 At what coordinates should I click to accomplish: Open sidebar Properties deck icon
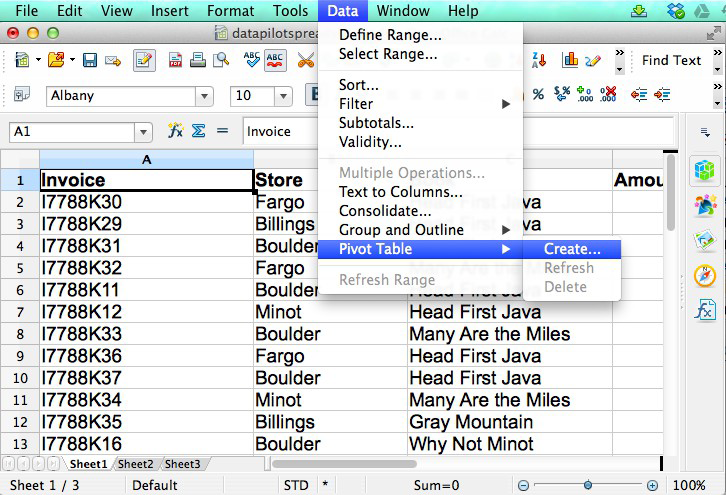click(x=705, y=170)
